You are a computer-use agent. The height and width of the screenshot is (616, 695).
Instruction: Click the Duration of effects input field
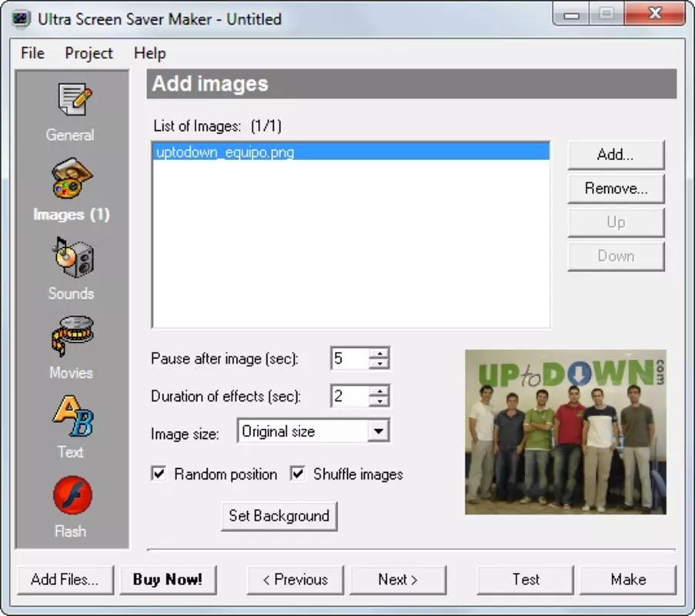coord(349,396)
